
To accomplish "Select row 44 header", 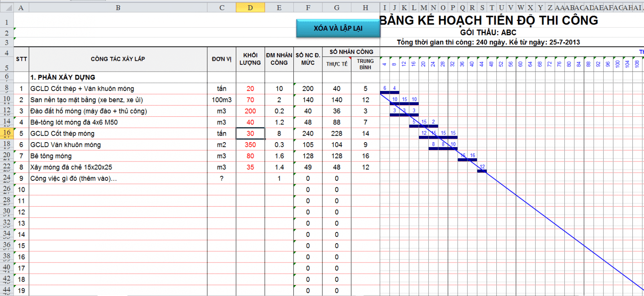I will (7, 289).
